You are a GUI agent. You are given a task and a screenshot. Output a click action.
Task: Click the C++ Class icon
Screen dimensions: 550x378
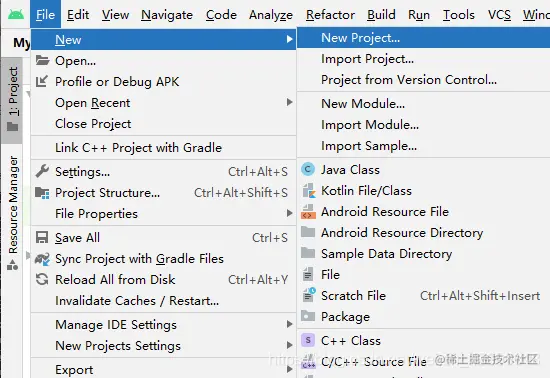pyautogui.click(x=308, y=340)
